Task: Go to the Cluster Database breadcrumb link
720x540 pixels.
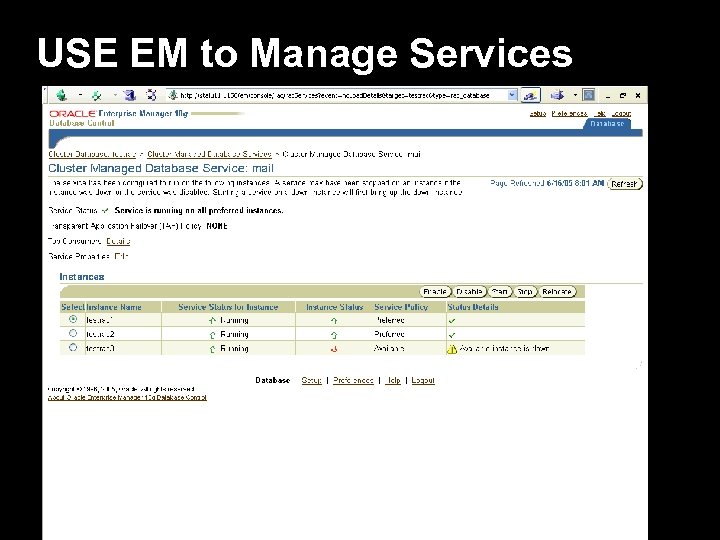Action: (x=92, y=154)
